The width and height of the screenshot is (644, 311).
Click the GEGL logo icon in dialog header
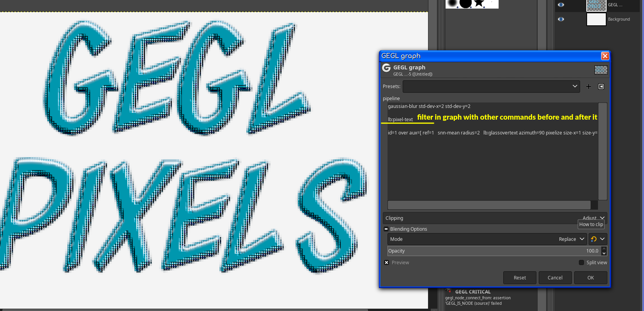click(386, 68)
